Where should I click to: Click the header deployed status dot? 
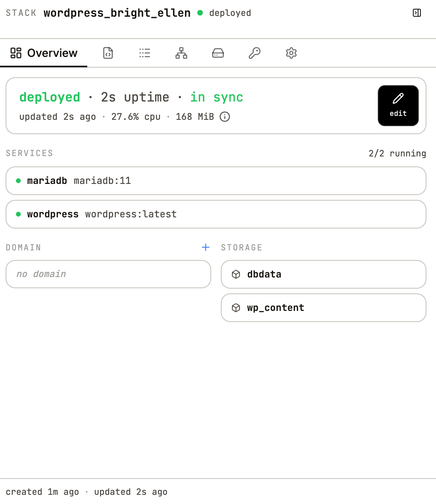click(x=200, y=13)
